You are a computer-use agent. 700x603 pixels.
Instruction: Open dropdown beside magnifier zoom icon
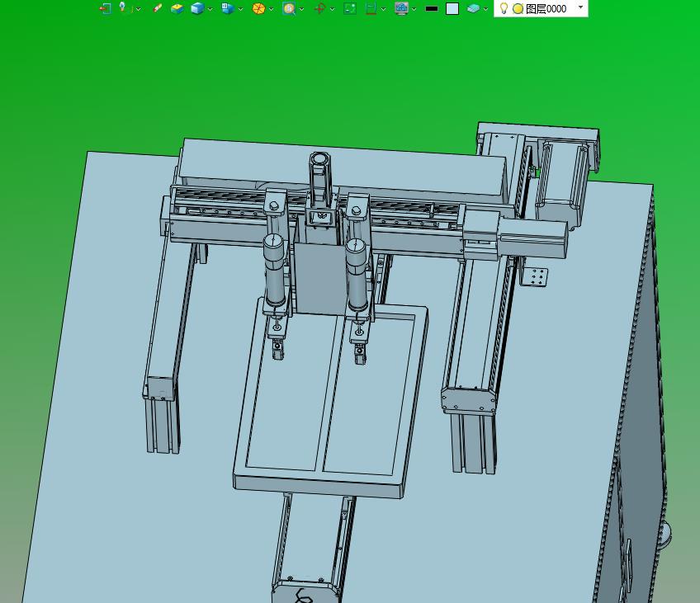tap(302, 9)
